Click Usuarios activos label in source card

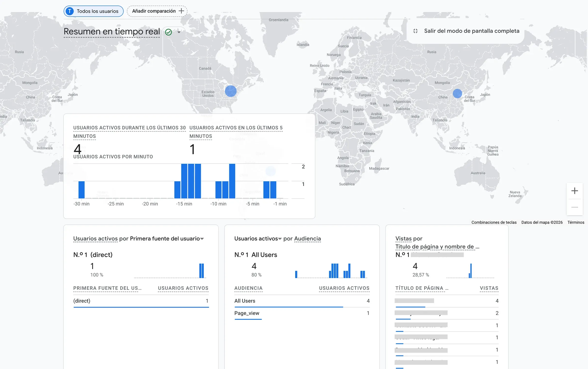coord(96,238)
